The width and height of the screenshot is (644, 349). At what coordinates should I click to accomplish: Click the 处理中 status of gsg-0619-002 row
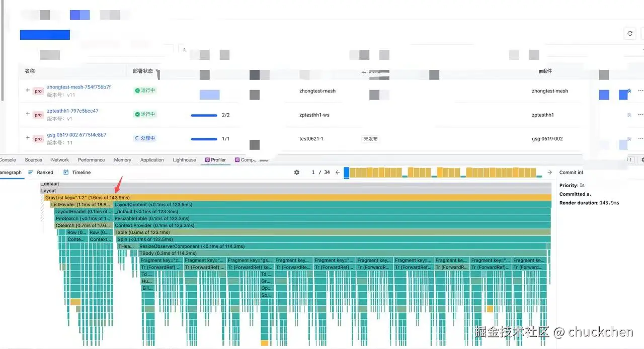tap(145, 138)
